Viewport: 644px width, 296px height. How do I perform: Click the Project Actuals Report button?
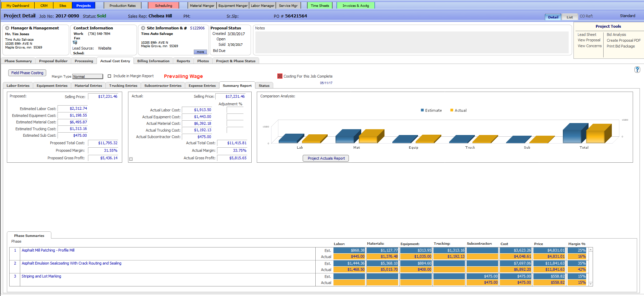tap(326, 158)
